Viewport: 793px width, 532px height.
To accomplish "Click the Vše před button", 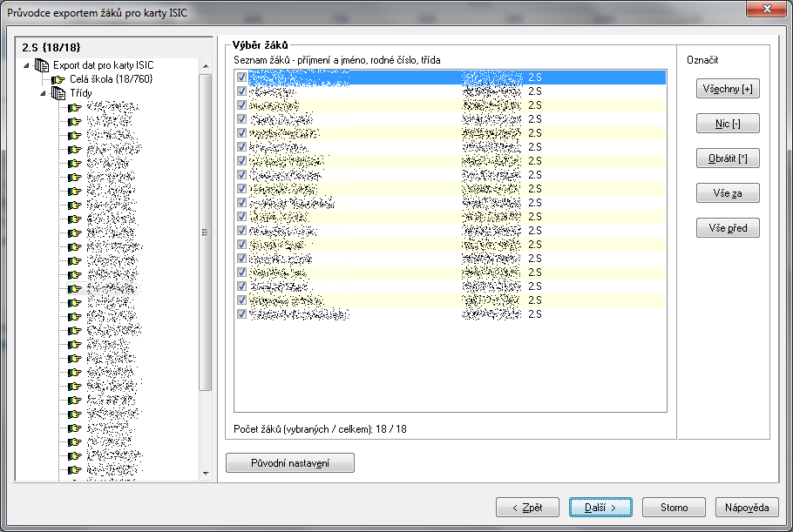I will pos(728,228).
